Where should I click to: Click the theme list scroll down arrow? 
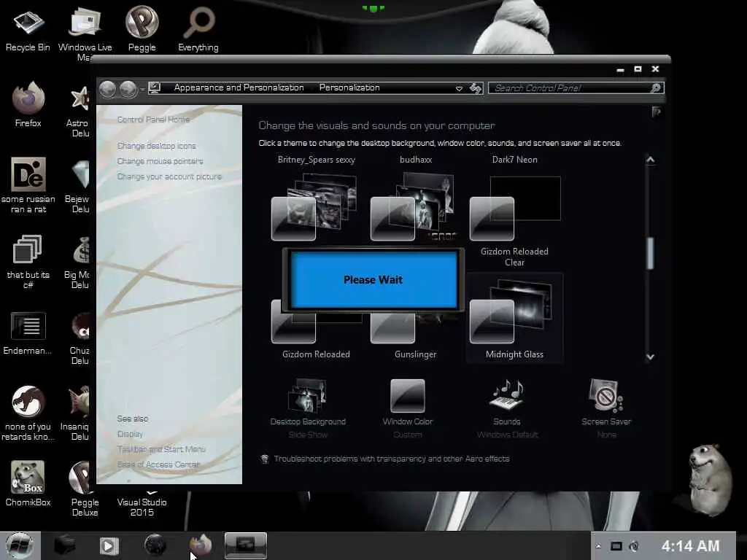pos(650,357)
